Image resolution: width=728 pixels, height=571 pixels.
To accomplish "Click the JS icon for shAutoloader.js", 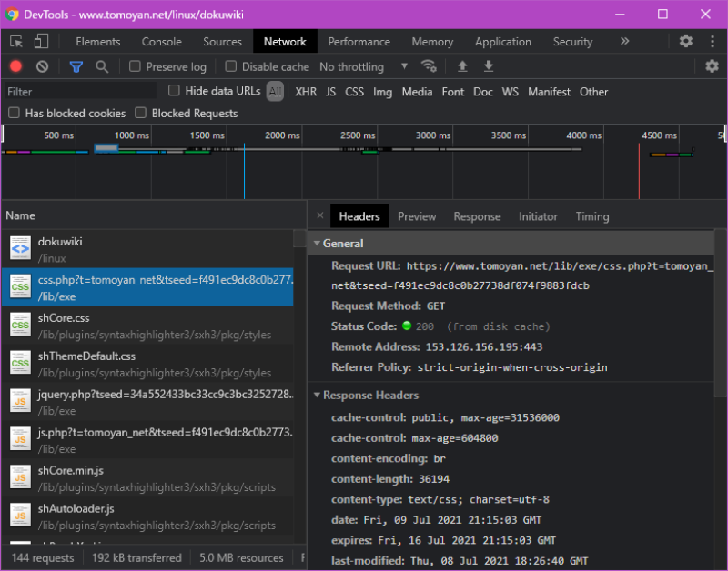I will 20,516.
